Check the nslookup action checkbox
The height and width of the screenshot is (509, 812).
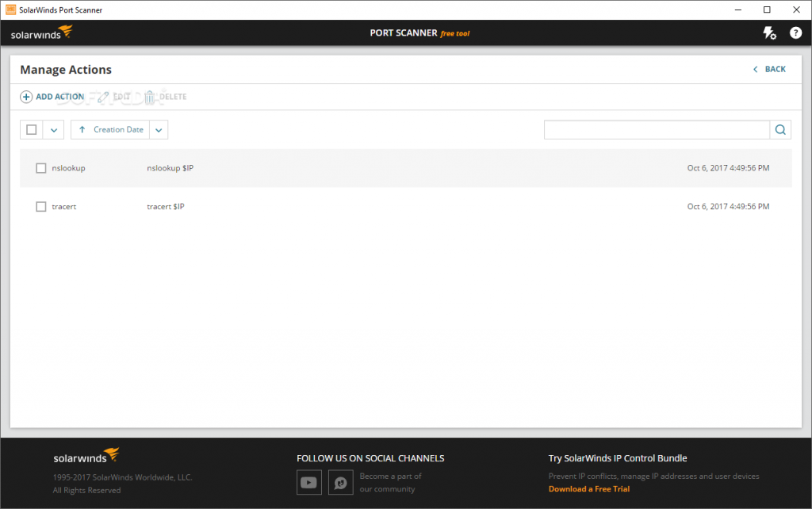click(41, 168)
